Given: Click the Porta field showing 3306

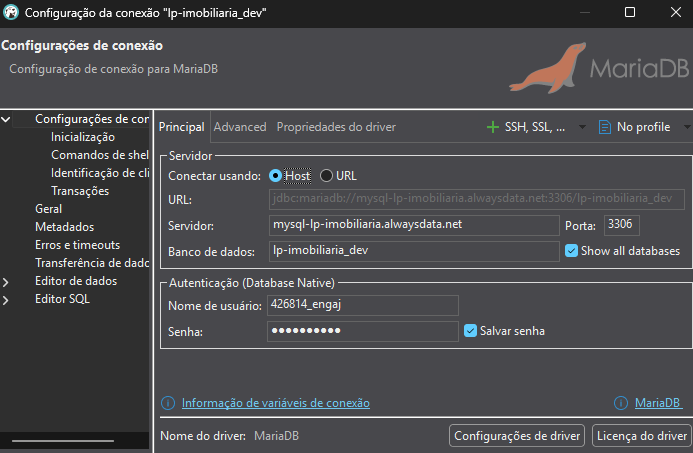Looking at the screenshot, I should (x=621, y=225).
